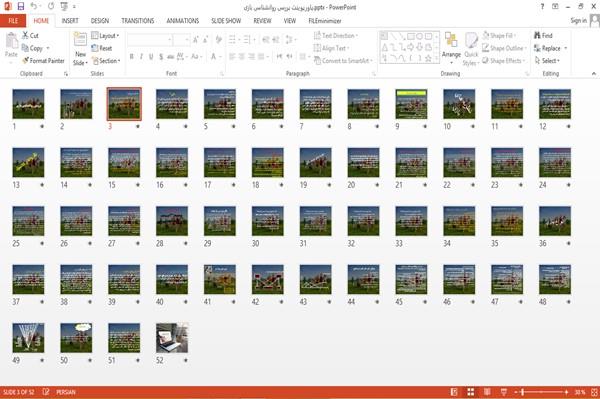Image resolution: width=600 pixels, height=399 pixels.
Task: Switch to Normal view from status bar
Action: tap(454, 392)
